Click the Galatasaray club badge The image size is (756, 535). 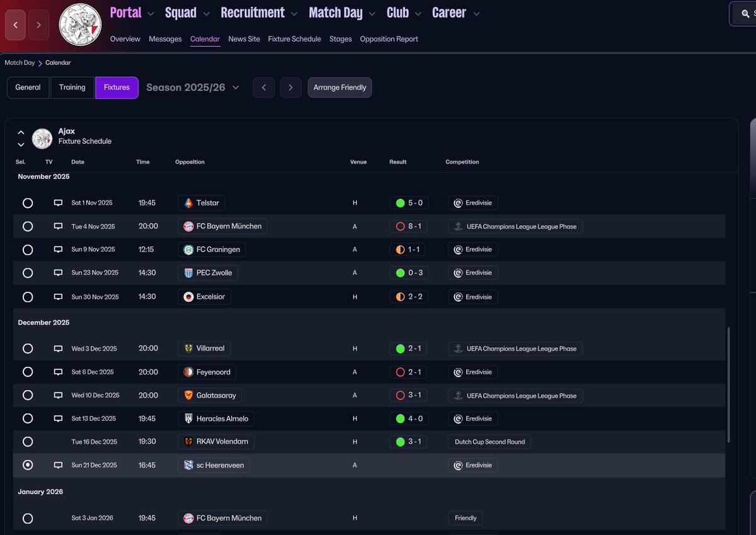(188, 396)
